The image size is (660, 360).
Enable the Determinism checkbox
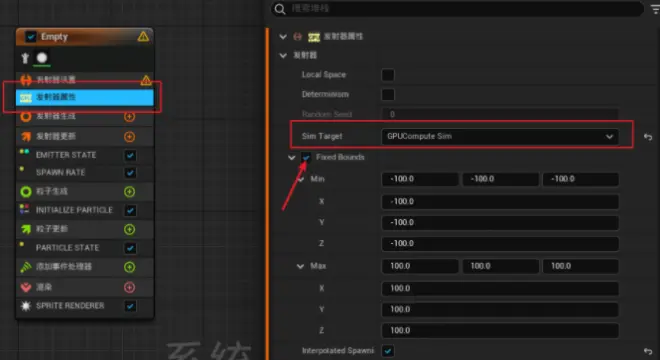coord(388,94)
